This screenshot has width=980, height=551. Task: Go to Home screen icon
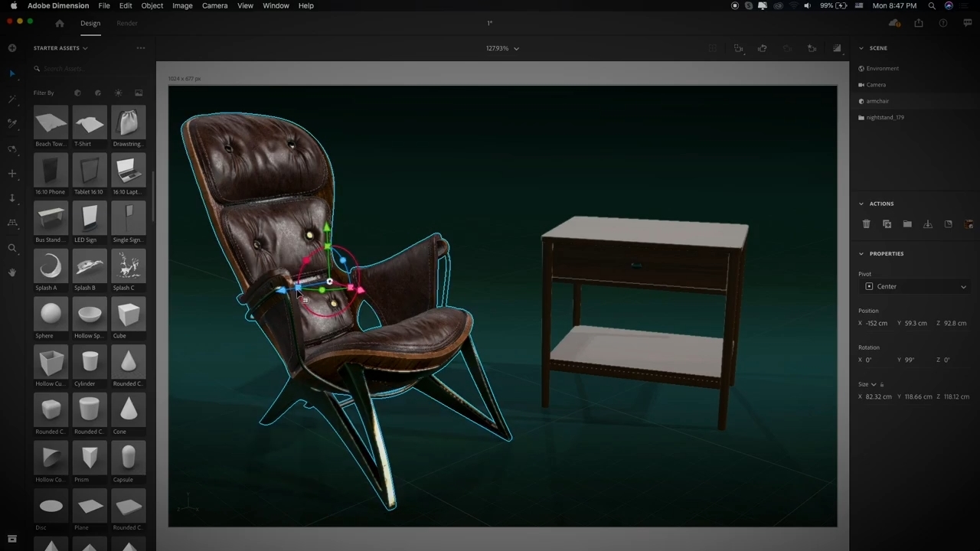60,23
